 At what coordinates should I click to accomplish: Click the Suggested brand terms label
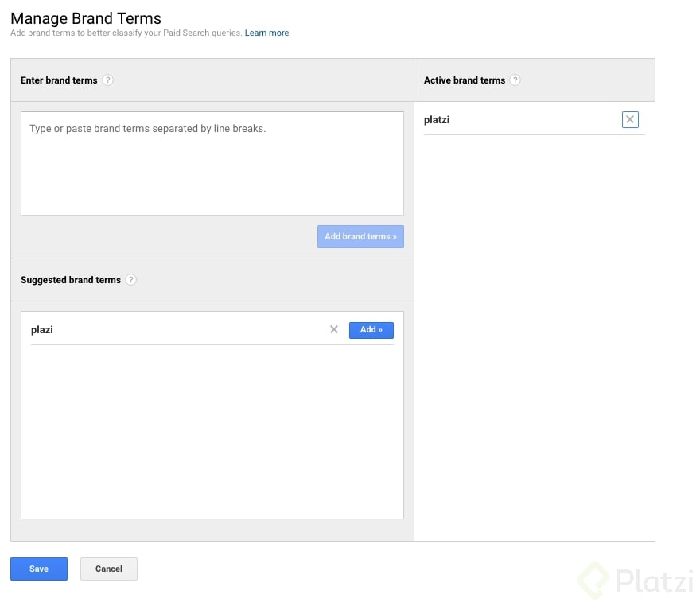click(71, 280)
